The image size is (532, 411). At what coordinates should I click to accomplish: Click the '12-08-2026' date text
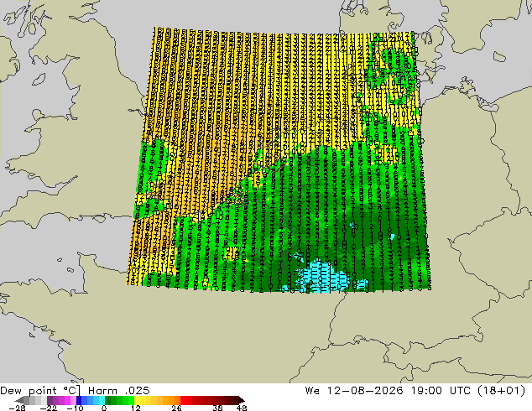365,391
